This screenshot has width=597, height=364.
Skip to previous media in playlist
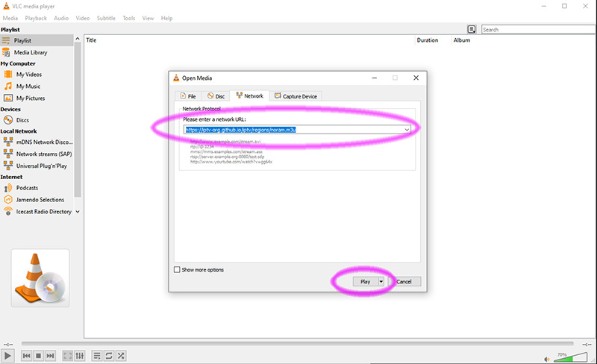point(26,356)
